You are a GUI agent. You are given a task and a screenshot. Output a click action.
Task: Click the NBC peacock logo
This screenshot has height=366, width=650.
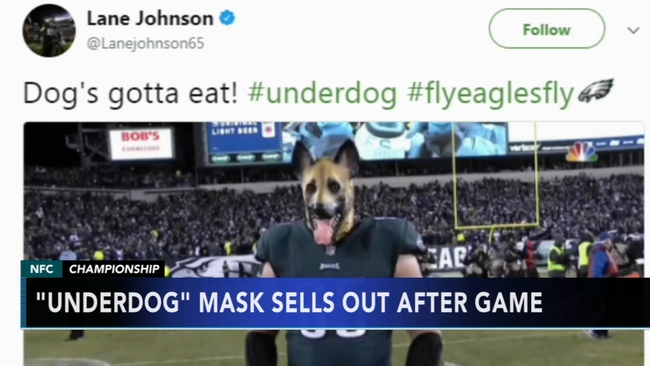582,152
